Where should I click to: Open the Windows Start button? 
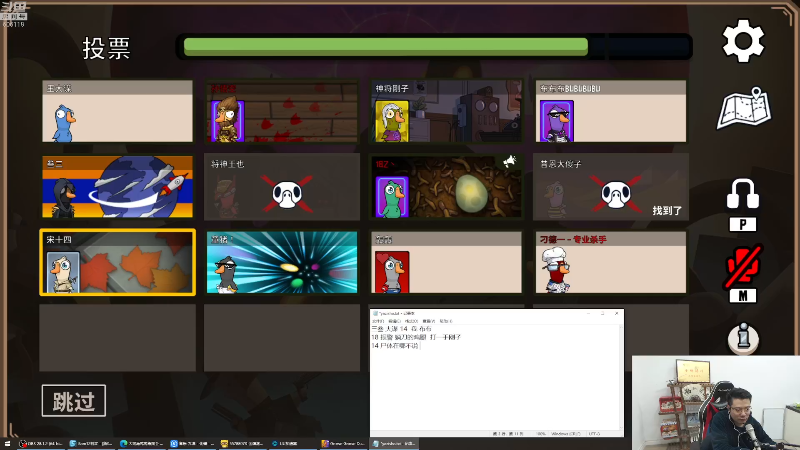pyautogui.click(x=7, y=444)
